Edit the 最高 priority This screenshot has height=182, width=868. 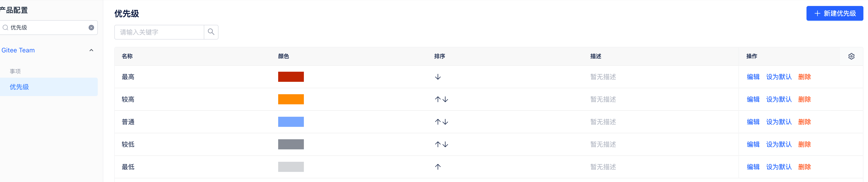tap(753, 77)
